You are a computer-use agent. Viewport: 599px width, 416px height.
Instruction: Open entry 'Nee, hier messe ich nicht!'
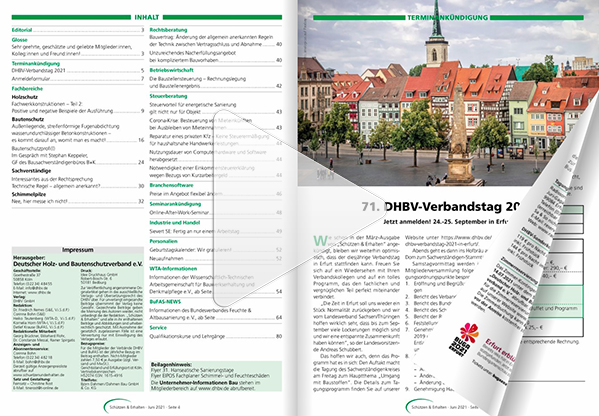click(78, 201)
